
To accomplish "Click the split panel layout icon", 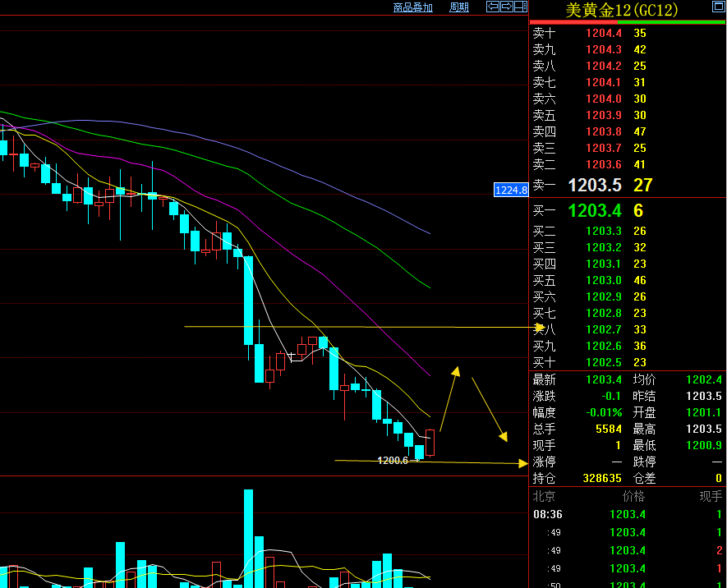I will point(520,7).
